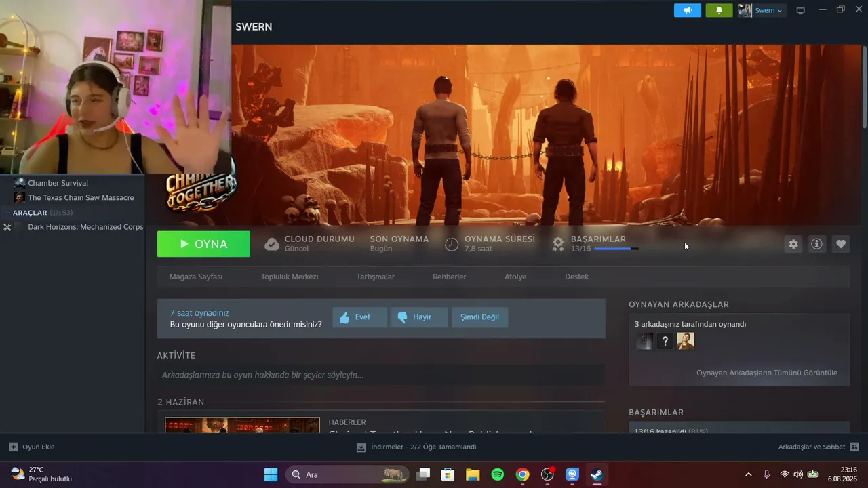Recommend the game with Evet
Screen dimensions: 868x488
click(x=359, y=317)
